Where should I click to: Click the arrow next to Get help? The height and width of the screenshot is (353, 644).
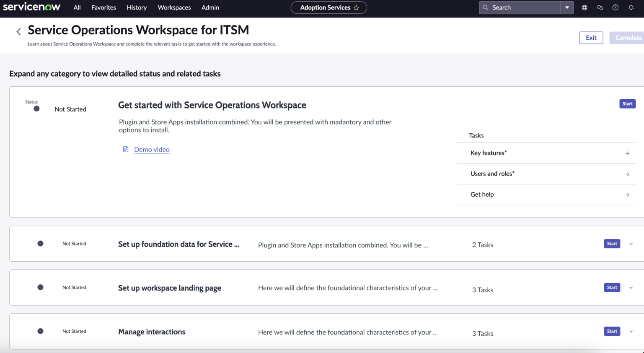[627, 195]
